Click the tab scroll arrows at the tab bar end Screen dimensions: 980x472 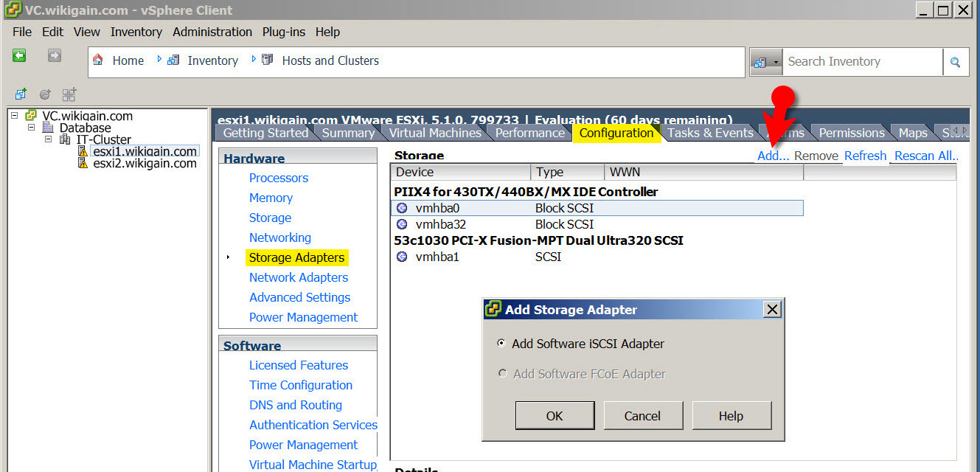coord(959,131)
